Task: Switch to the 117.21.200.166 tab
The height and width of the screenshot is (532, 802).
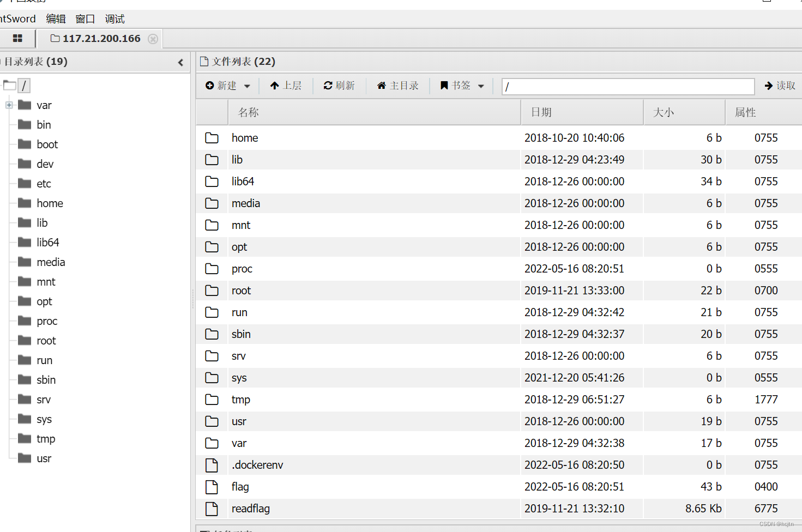Action: point(101,38)
